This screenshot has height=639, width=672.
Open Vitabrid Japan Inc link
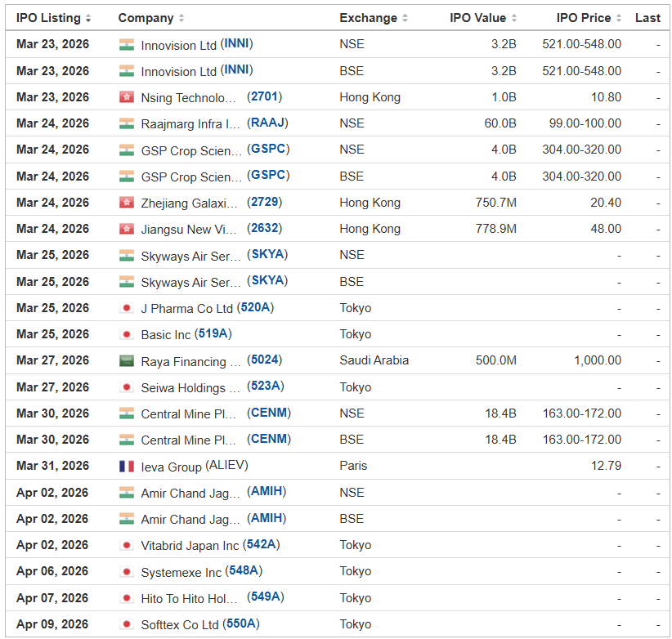click(x=190, y=546)
